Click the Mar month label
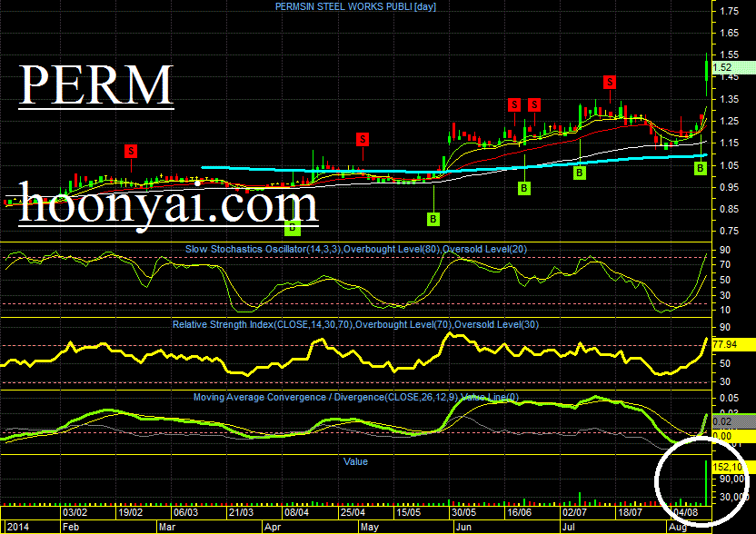The height and width of the screenshot is (534, 756). [167, 527]
